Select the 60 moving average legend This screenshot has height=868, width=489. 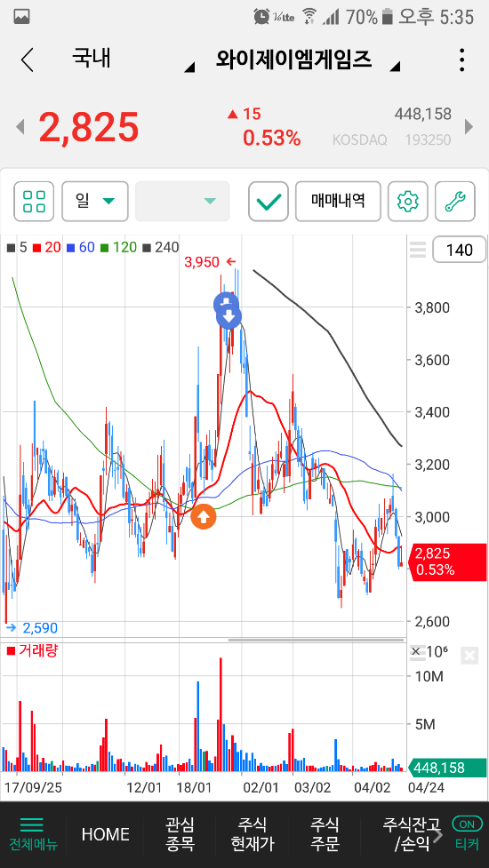[81, 248]
